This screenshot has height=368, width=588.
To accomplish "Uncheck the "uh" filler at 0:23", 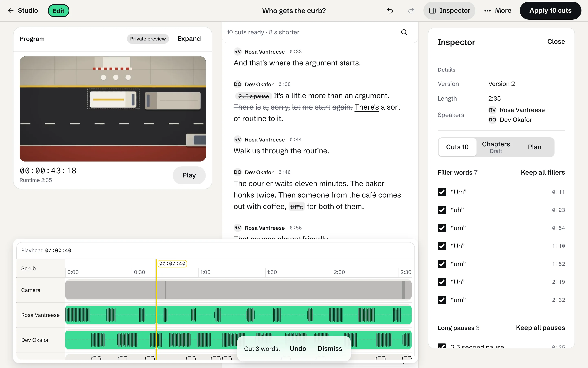I will pyautogui.click(x=441, y=210).
